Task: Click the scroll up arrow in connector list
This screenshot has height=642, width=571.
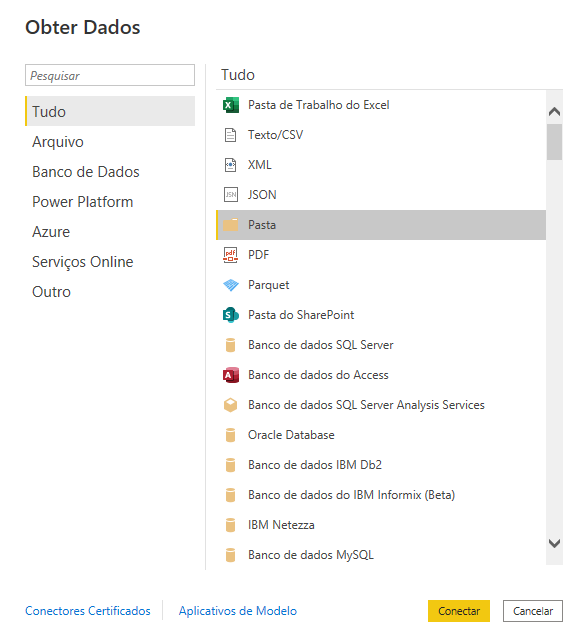Action: click(554, 111)
